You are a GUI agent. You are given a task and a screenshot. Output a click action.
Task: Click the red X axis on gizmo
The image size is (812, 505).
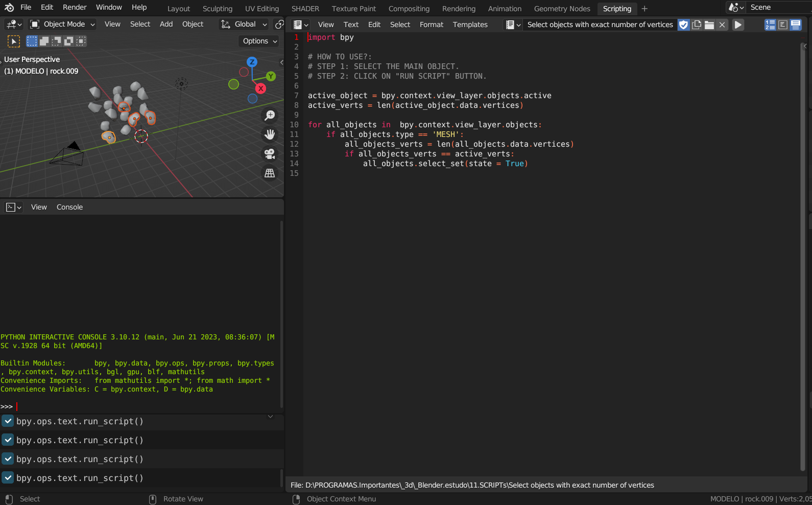click(260, 88)
